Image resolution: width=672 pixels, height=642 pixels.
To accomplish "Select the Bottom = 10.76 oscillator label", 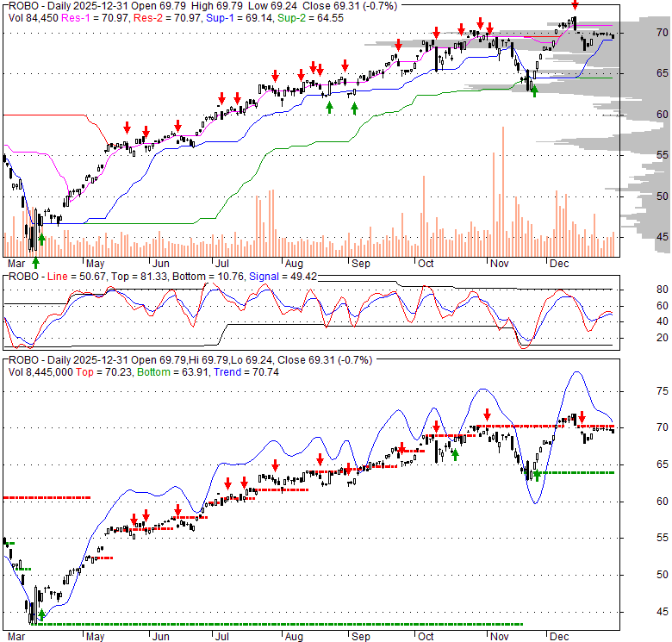I will point(208,277).
